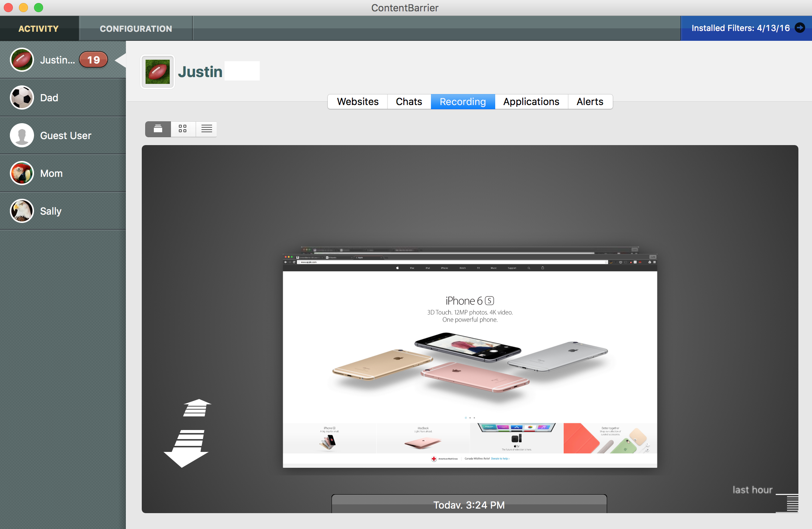Click the Justin name heading
This screenshot has width=812, height=529.
pyautogui.click(x=200, y=72)
